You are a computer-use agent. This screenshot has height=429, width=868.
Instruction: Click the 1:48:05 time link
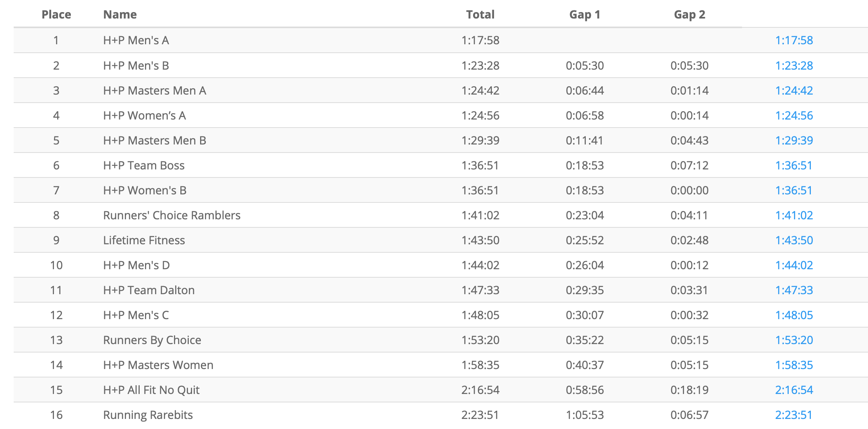794,315
